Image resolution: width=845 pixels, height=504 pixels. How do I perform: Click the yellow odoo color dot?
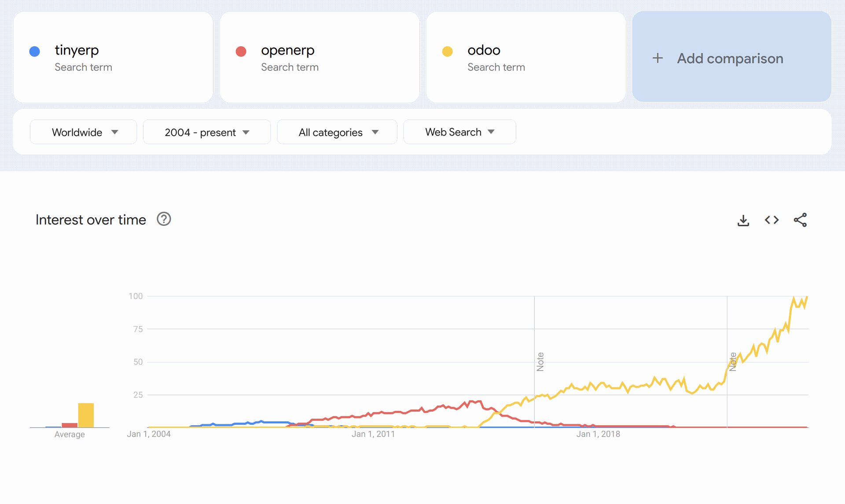(x=447, y=52)
